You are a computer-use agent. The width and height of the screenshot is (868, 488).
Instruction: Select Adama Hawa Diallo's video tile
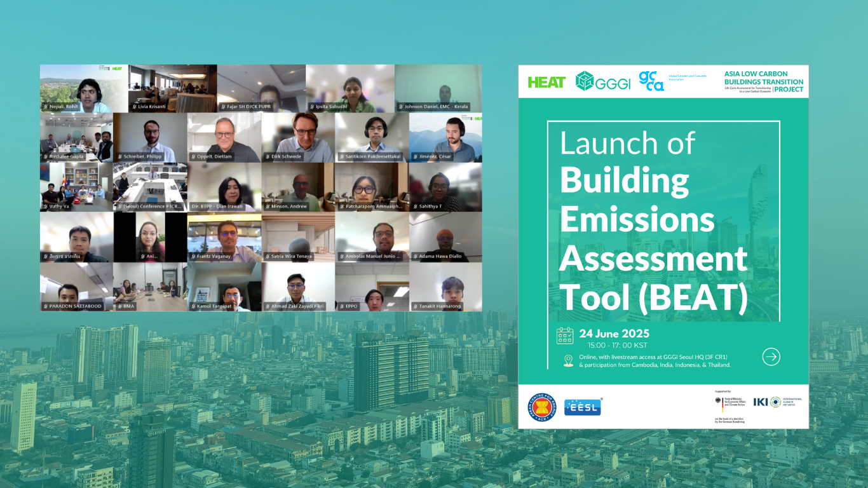[x=445, y=236]
